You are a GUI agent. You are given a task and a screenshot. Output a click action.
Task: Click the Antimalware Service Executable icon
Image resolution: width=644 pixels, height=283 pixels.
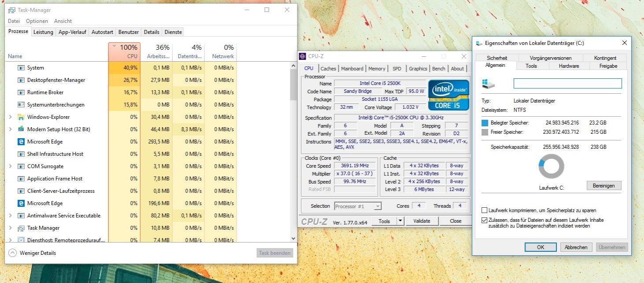(21, 216)
